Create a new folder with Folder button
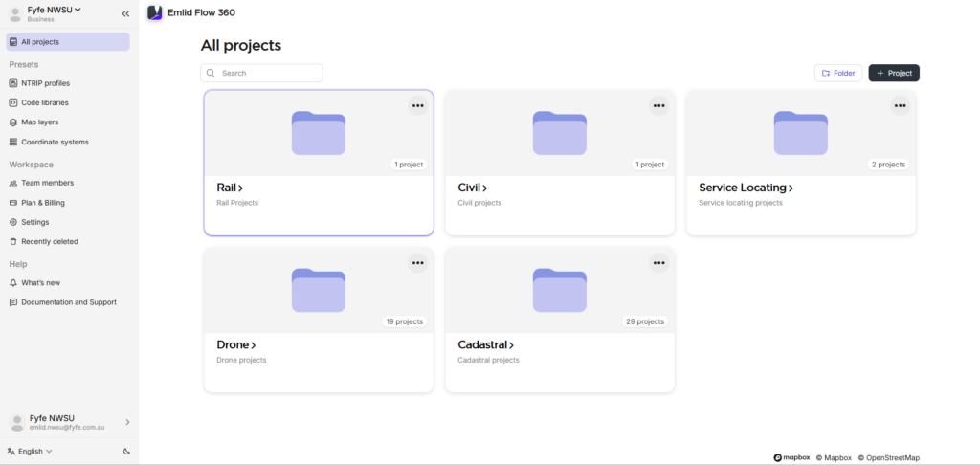Image resolution: width=980 pixels, height=465 pixels. tap(838, 73)
